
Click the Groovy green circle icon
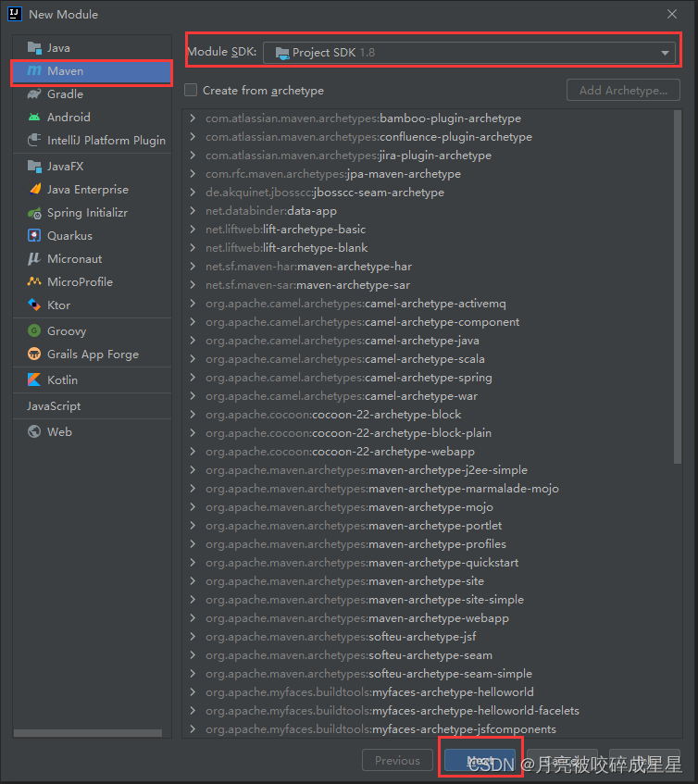click(x=34, y=330)
